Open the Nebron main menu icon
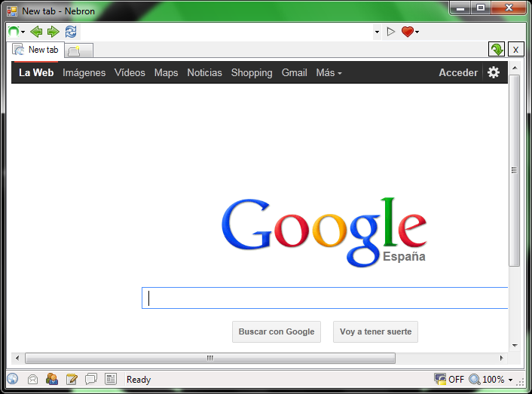Viewport: 532px width, 394px height. 14,32
